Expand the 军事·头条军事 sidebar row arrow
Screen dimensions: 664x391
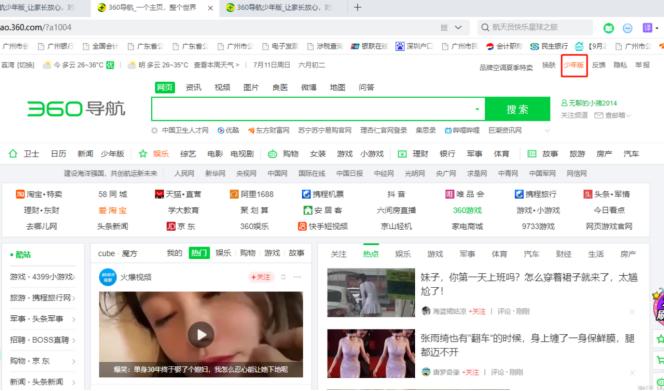pos(74,319)
